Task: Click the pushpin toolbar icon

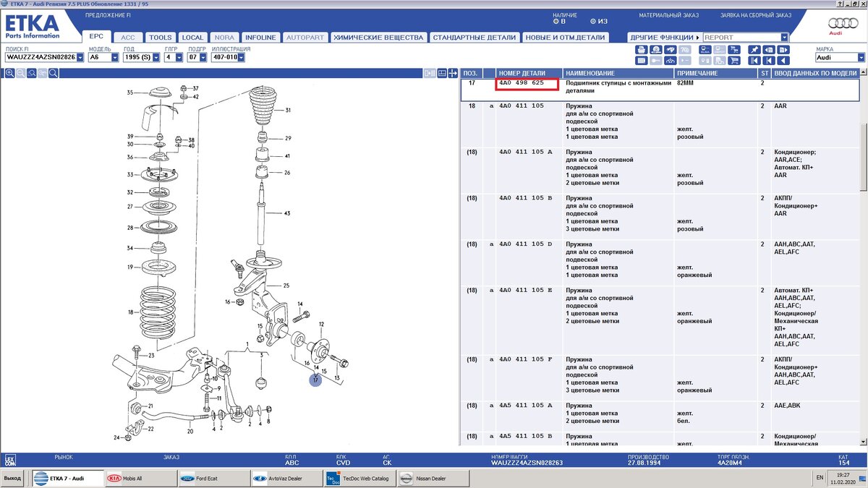Action: click(754, 49)
